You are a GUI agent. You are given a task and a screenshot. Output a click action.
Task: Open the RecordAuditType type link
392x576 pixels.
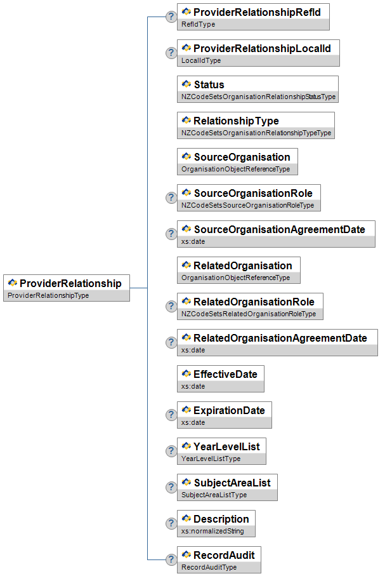209,567
